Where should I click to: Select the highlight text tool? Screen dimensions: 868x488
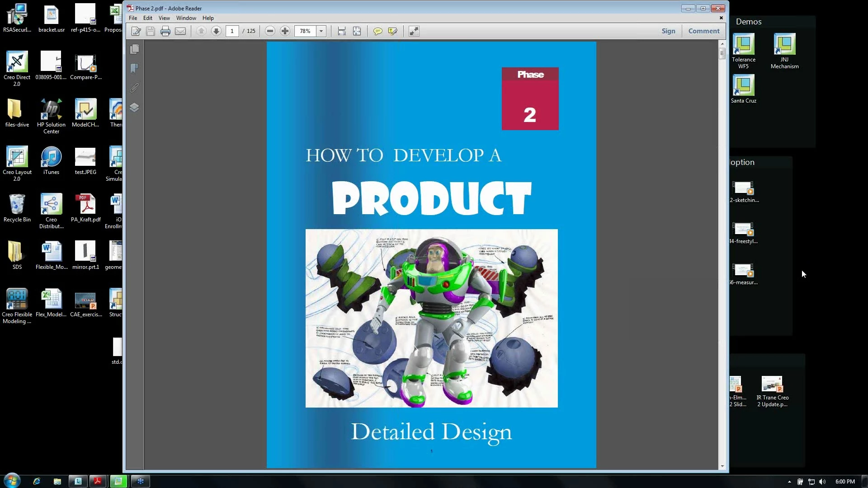point(392,31)
